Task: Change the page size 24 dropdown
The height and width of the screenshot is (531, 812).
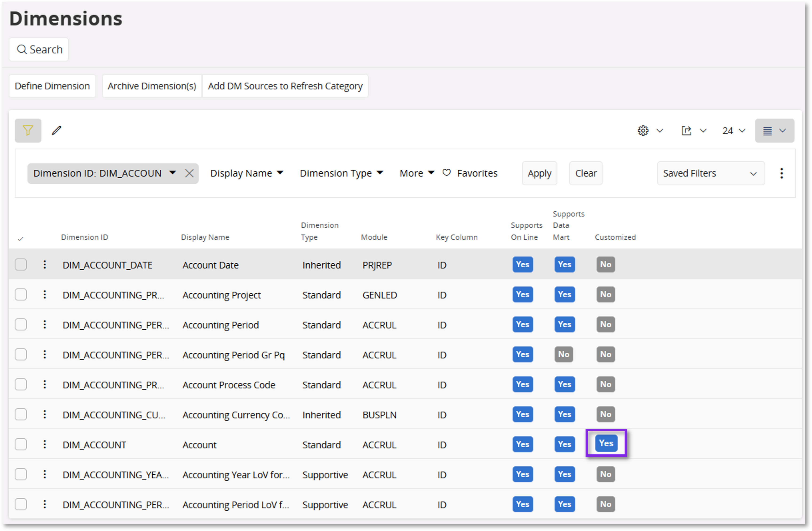Action: click(x=734, y=131)
